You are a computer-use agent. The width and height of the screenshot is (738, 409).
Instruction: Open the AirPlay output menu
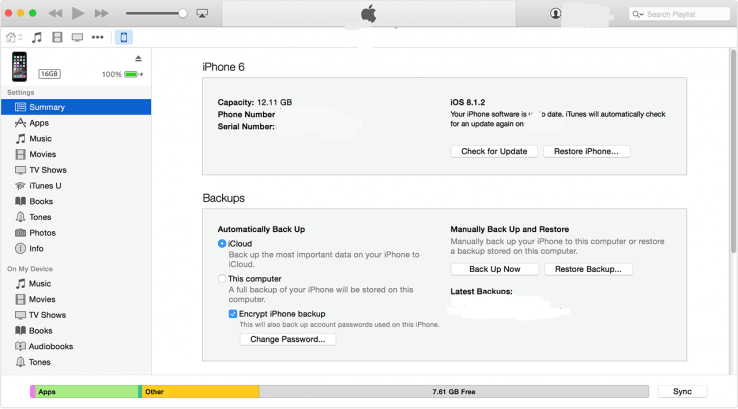point(202,13)
